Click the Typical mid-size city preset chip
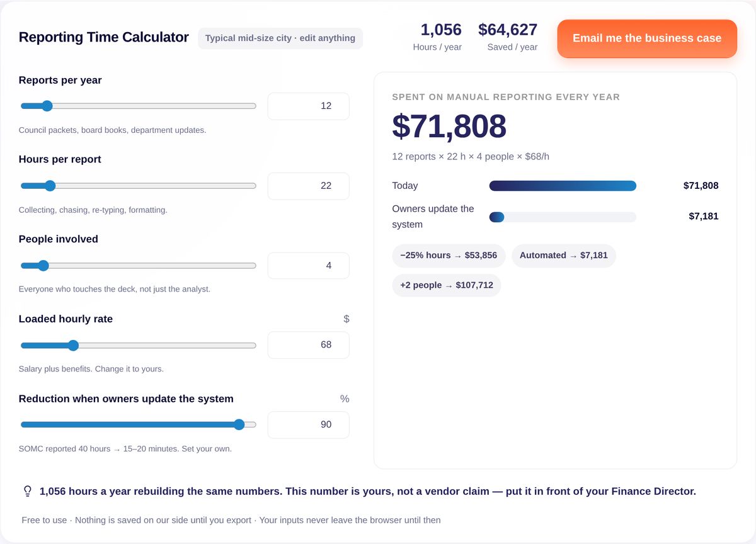Screen dimensions: 756x544 pos(280,38)
